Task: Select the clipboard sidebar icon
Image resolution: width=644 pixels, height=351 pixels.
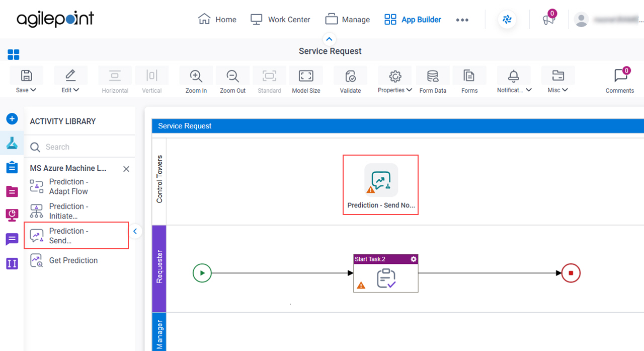Action: tap(12, 167)
